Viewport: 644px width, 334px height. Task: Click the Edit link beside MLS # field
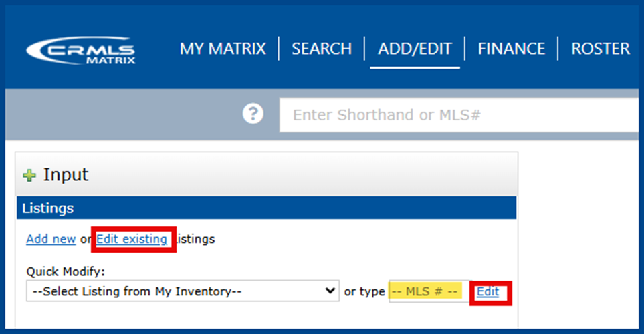click(x=488, y=291)
